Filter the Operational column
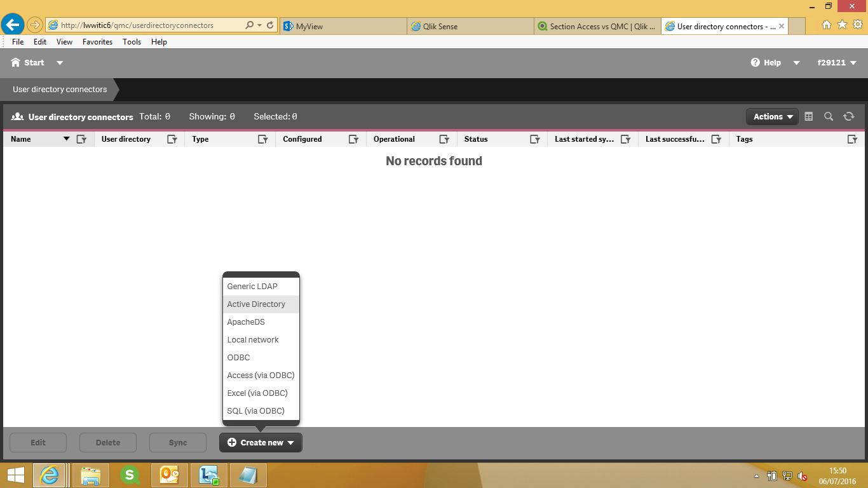The image size is (868, 488). pyautogui.click(x=445, y=139)
